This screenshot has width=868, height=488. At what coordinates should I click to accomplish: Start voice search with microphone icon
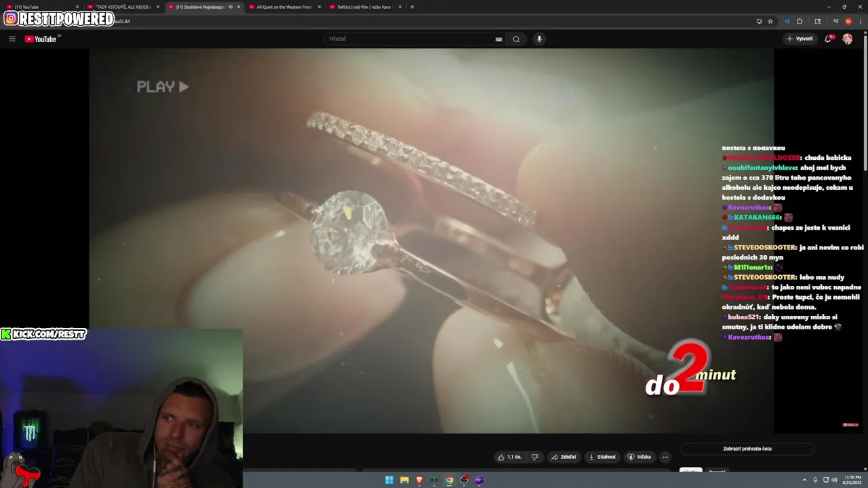click(x=539, y=39)
